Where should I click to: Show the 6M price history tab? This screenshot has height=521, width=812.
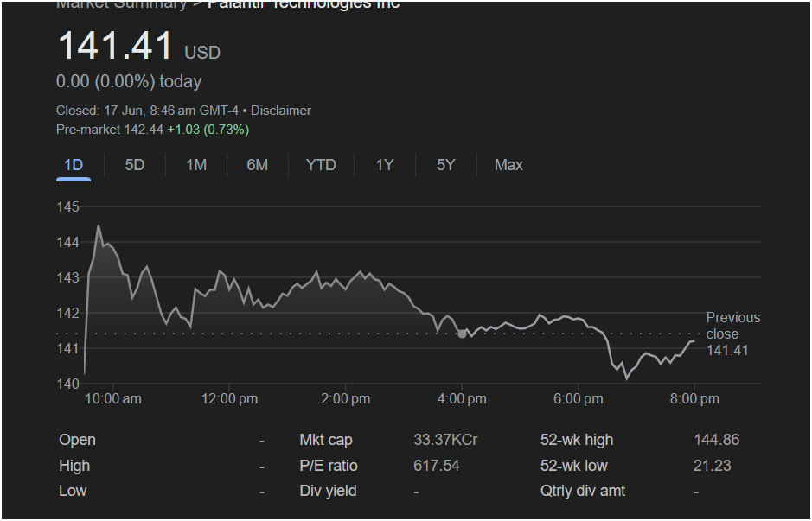[258, 165]
